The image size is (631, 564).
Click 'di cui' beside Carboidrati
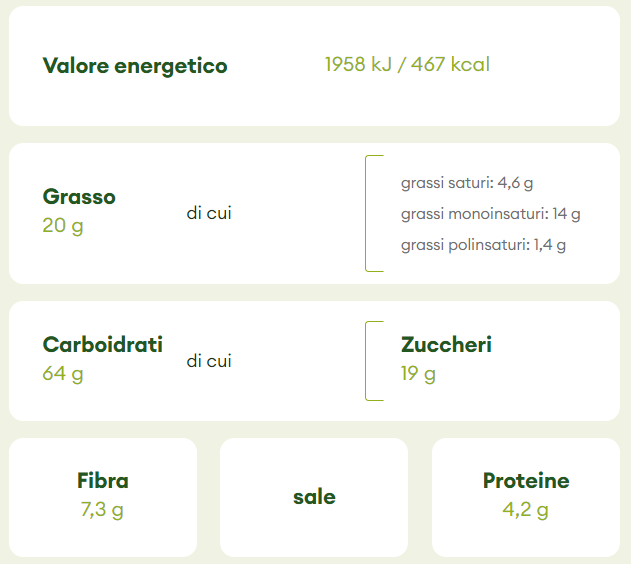click(209, 361)
